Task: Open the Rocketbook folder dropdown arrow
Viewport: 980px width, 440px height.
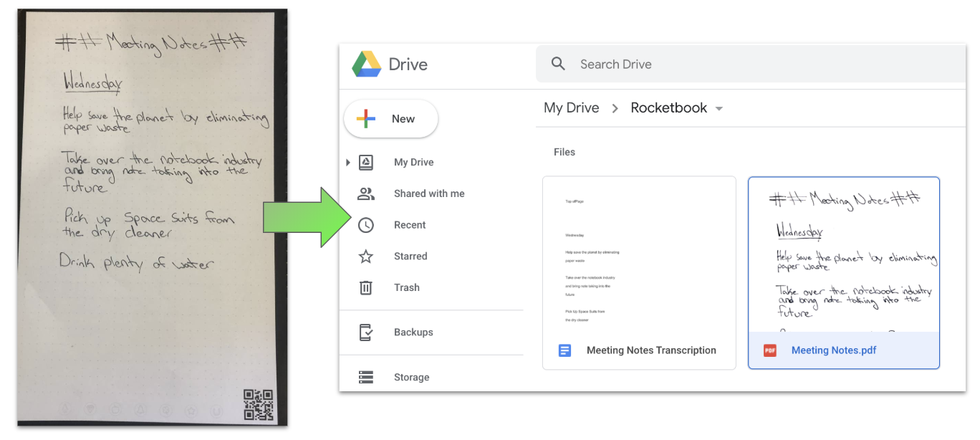Action: 719,109
